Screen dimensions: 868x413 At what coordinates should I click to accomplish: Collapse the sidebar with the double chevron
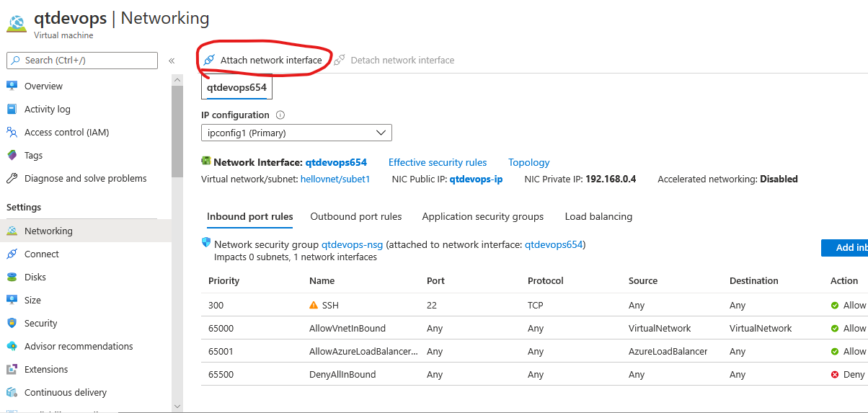tap(172, 61)
